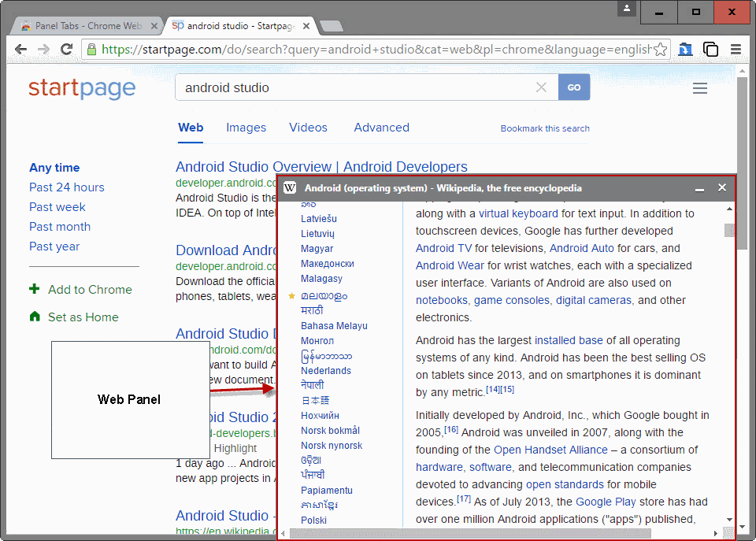The image size is (756, 541).
Task: Click the GO search button
Action: click(x=574, y=87)
